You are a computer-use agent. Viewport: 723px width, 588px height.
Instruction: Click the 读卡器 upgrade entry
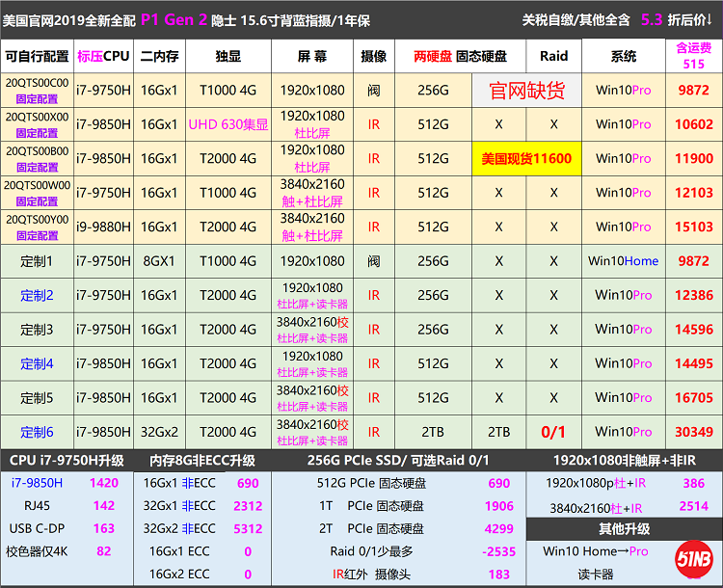pos(595,574)
